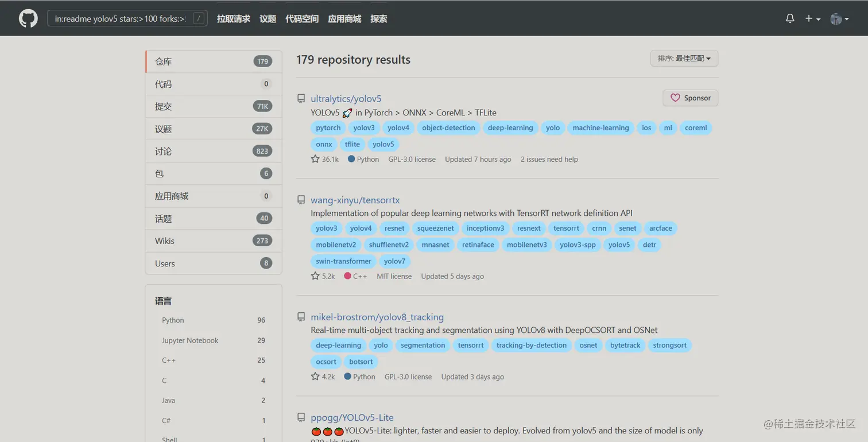Viewport: 868px width, 442px height.
Task: Click the swin-transformer topic tag
Action: [344, 261]
